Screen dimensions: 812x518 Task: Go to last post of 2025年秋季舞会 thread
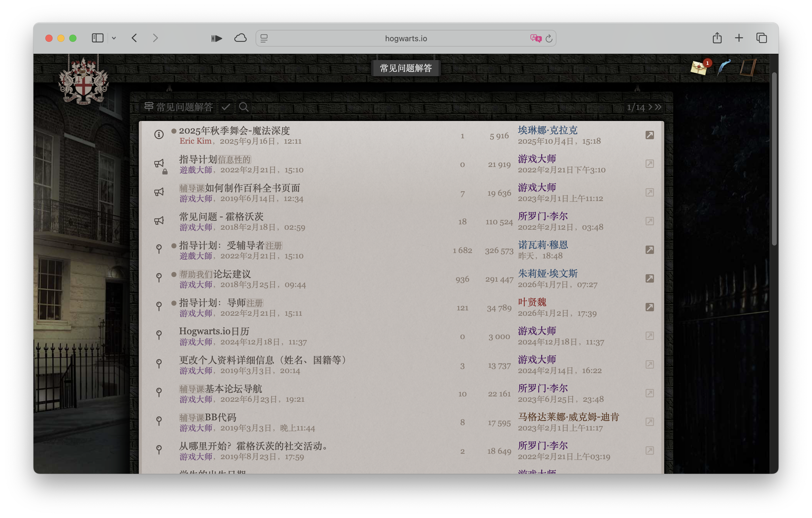click(x=650, y=135)
